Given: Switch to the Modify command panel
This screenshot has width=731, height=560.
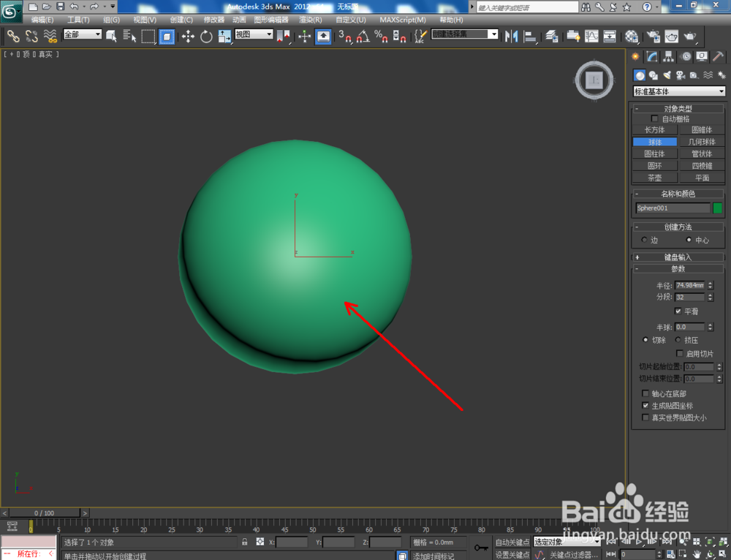Looking at the screenshot, I should pyautogui.click(x=651, y=56).
